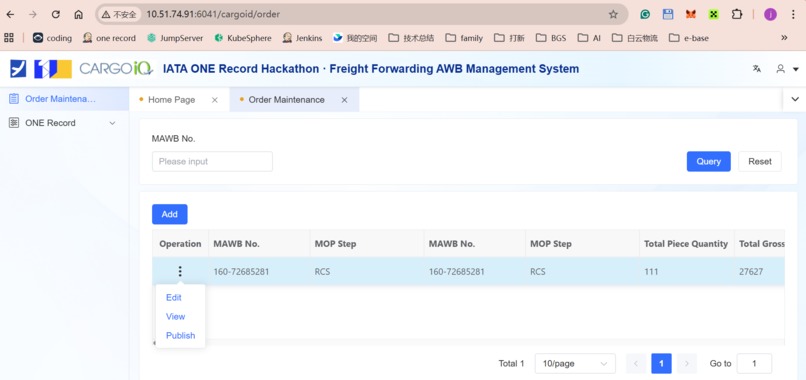Open Grammarly extension icon
This screenshot has width=806, height=380.
(x=645, y=14)
